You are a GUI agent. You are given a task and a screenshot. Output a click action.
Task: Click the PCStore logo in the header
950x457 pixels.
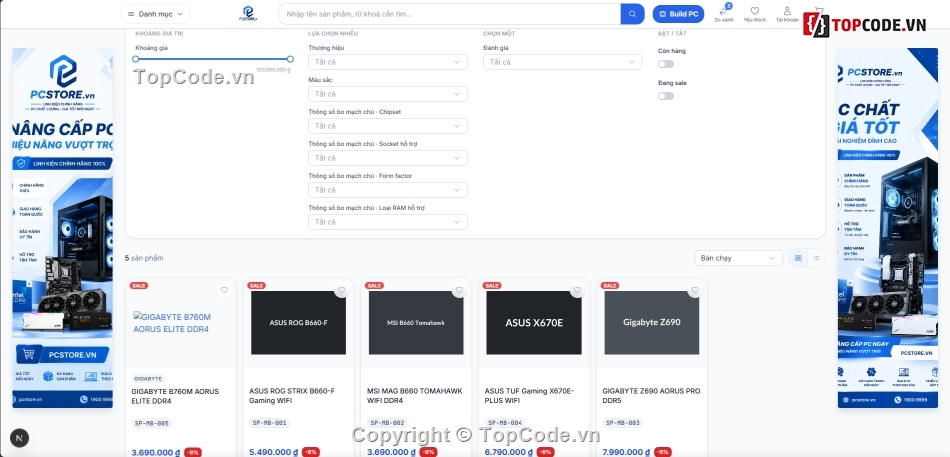248,13
